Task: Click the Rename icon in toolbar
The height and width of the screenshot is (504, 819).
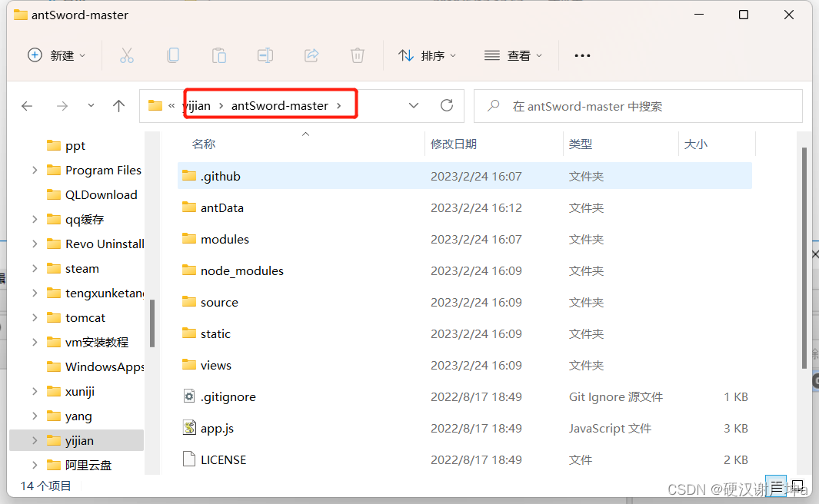Action: [x=265, y=55]
